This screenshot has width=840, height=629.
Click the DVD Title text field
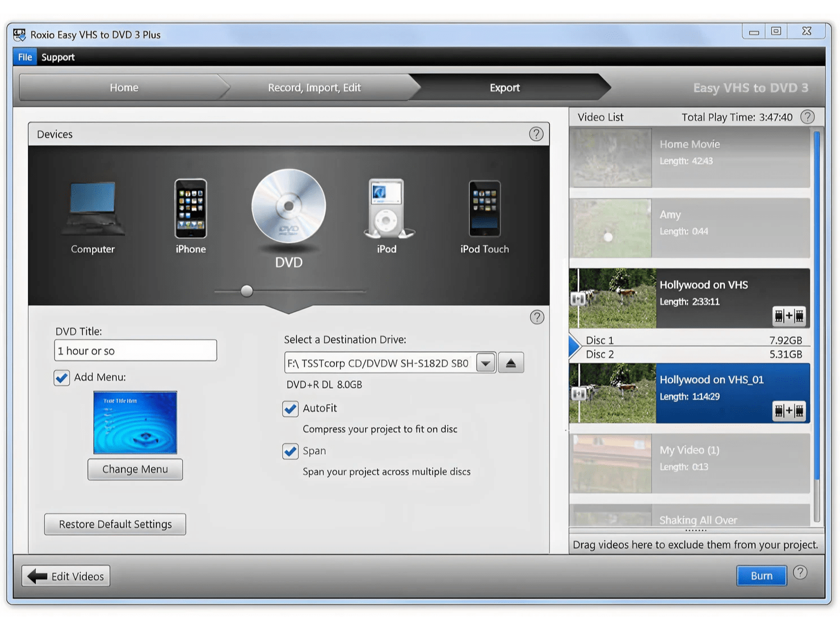pos(135,350)
